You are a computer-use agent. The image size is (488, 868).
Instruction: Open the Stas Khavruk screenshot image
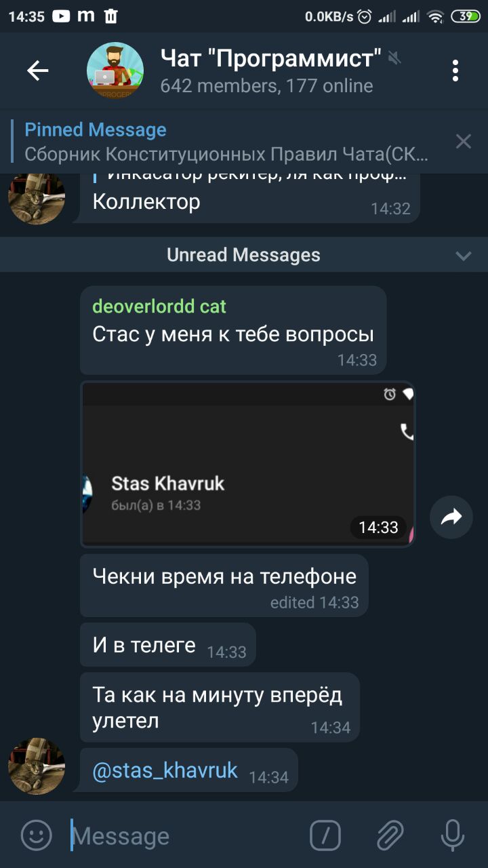coord(248,464)
